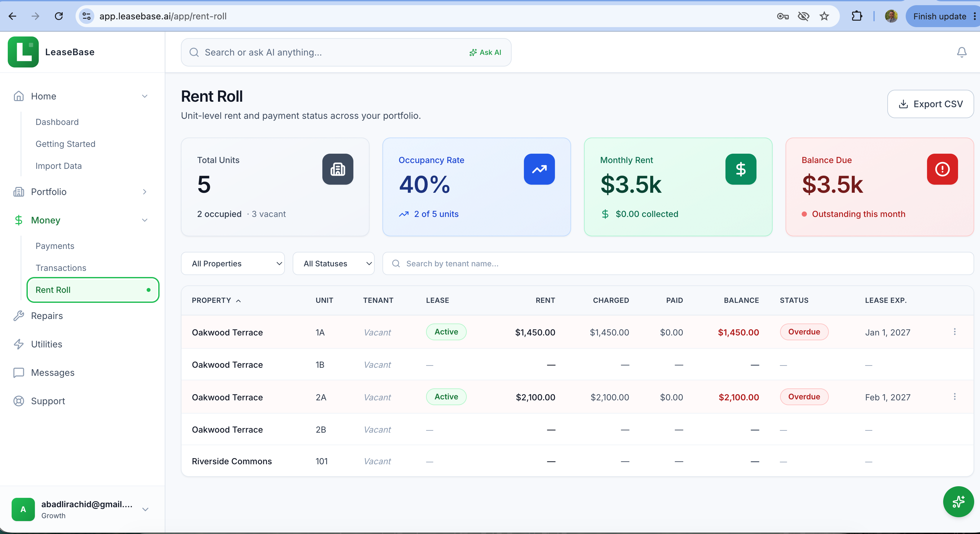980x534 pixels.
Task: Click the notification bell icon
Action: (x=961, y=52)
